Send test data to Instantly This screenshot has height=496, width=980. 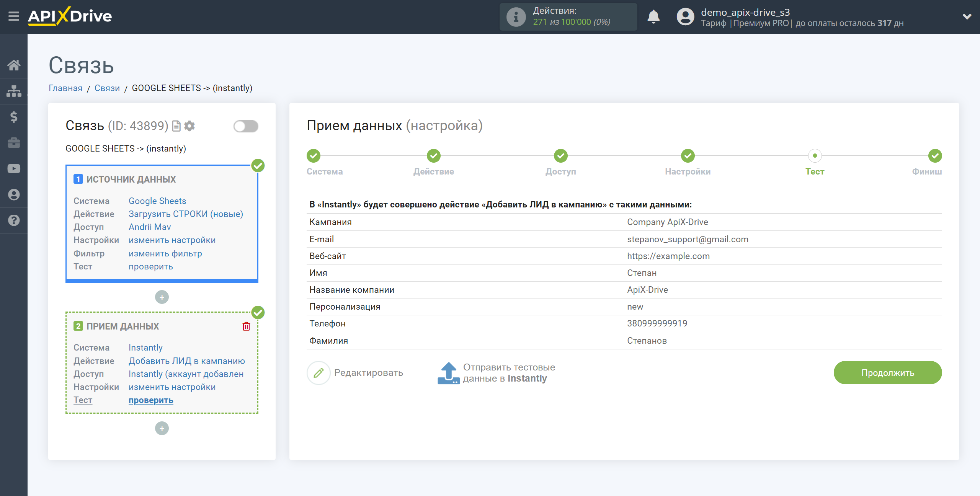[x=509, y=373]
